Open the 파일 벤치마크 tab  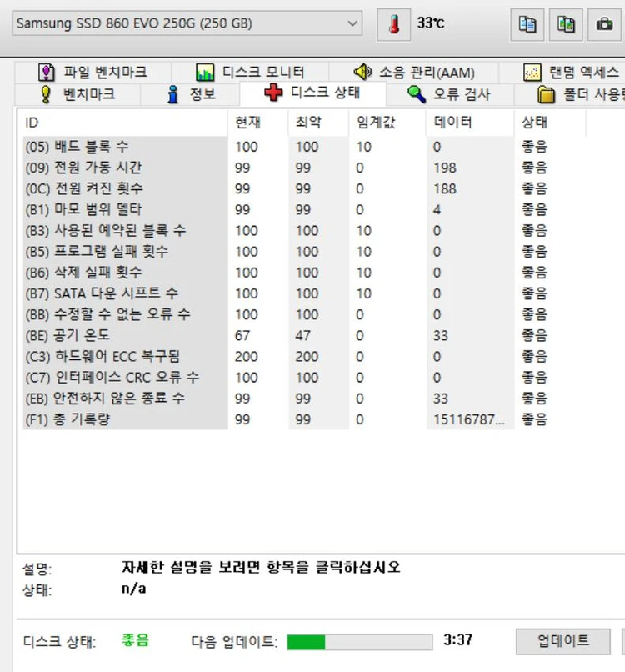coord(93,72)
